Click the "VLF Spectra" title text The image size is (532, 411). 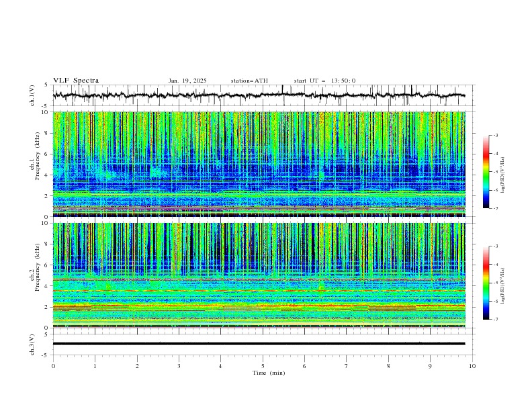pyautogui.click(x=76, y=81)
